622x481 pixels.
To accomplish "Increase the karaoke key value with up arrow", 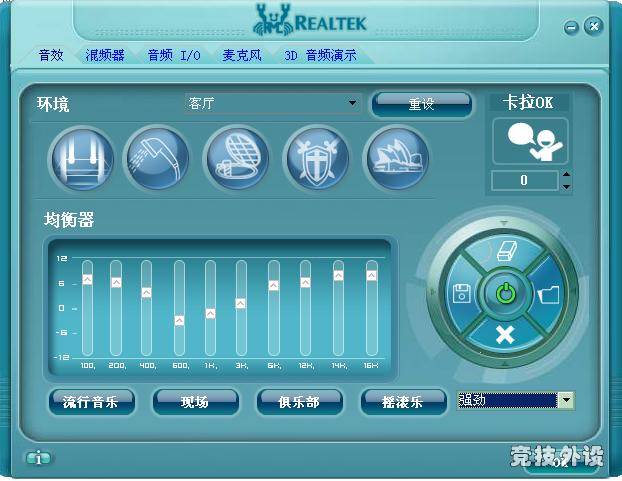I will tap(566, 174).
